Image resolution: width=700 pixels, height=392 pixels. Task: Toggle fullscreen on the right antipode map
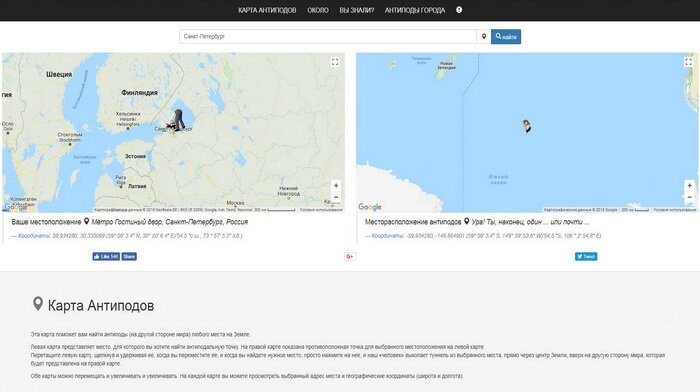pos(688,62)
